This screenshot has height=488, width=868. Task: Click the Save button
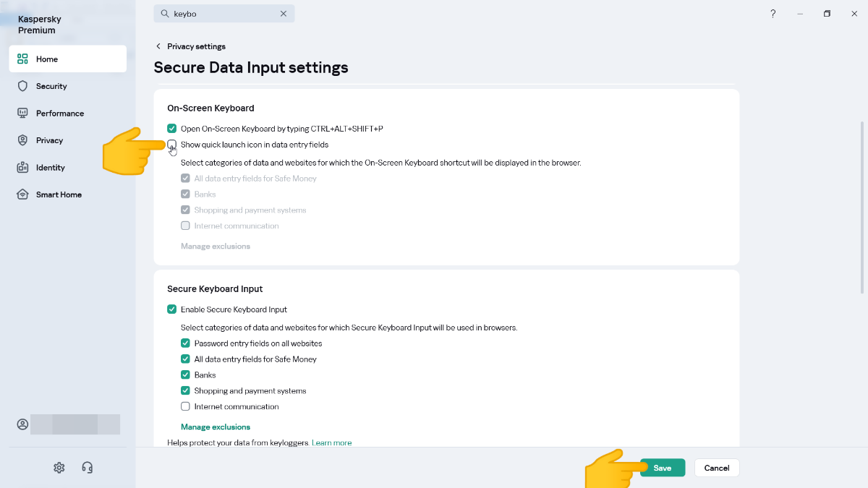(662, 468)
